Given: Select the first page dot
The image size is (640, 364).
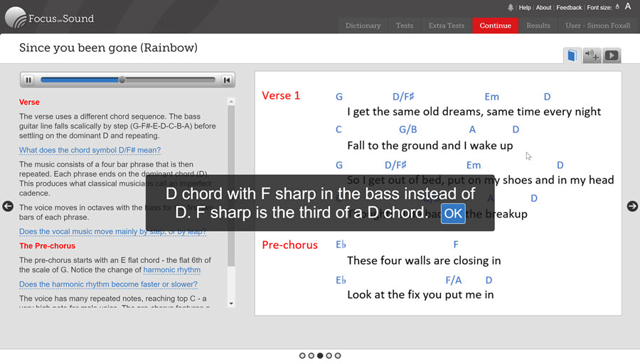Looking at the screenshot, I should [302, 356].
